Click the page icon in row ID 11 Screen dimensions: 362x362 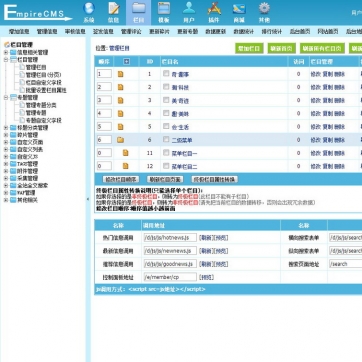tap(125, 153)
